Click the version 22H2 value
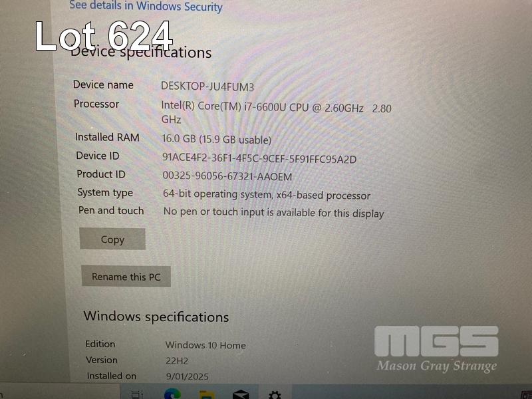The width and height of the screenshot is (532, 399). (177, 360)
